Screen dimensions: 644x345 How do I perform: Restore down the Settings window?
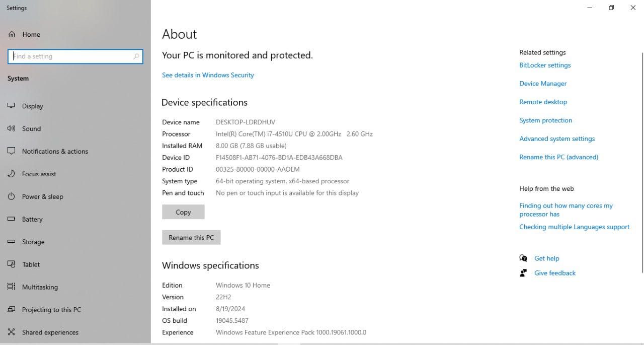tap(611, 8)
